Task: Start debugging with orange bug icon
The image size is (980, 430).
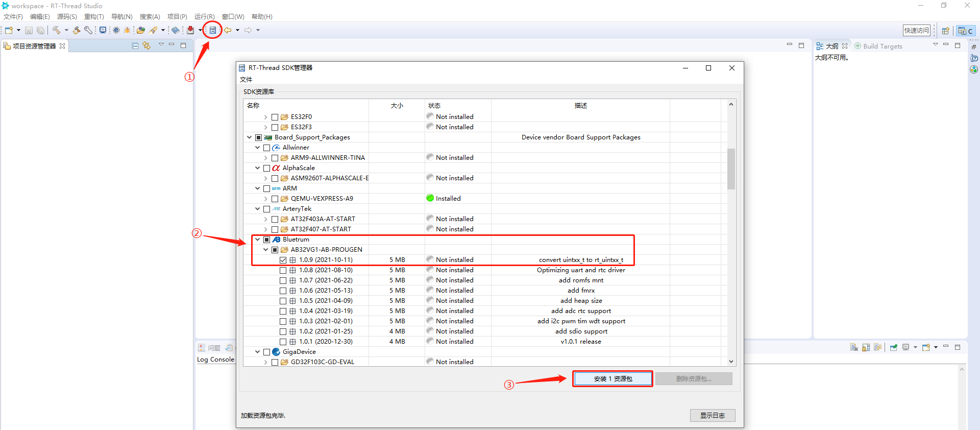Action: [127, 30]
